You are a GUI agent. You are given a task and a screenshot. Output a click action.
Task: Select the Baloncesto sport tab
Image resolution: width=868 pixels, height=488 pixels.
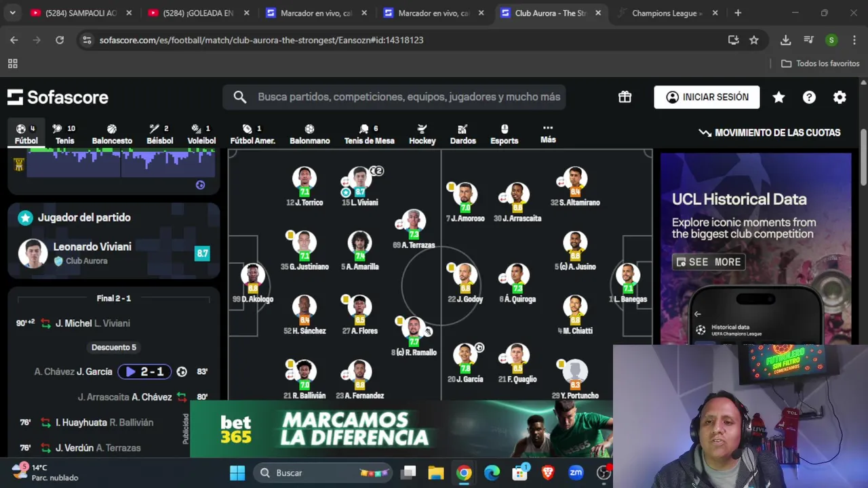112,134
